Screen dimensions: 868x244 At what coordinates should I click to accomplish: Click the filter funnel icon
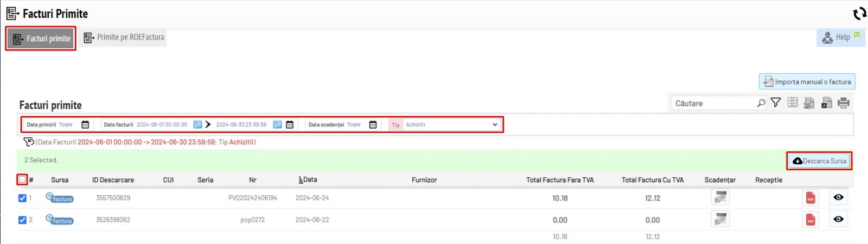pos(776,102)
